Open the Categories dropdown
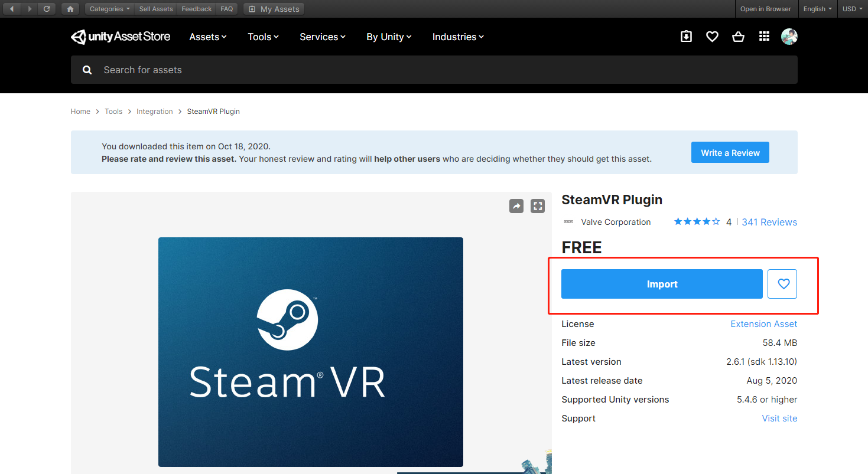Viewport: 868px width, 474px height. [x=109, y=9]
